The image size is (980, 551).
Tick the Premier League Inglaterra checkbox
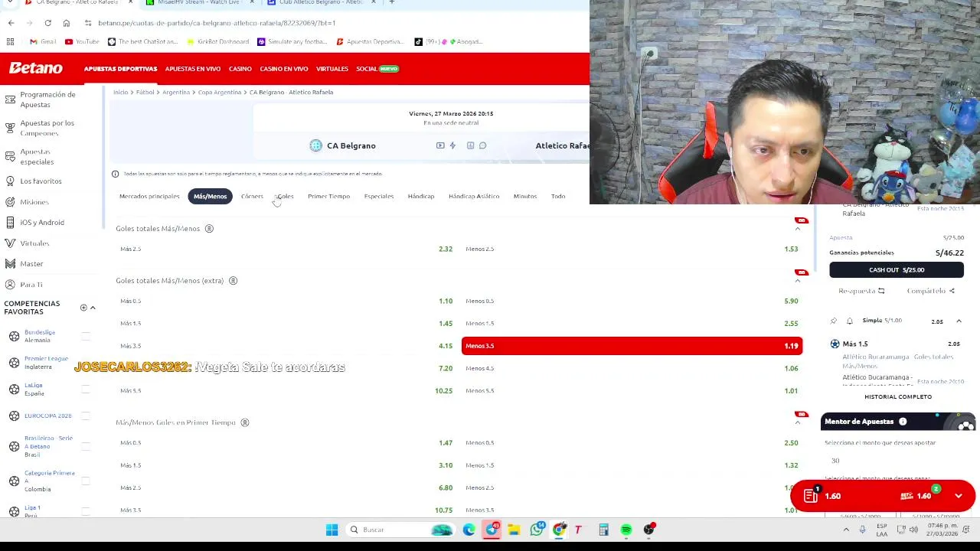86,363
